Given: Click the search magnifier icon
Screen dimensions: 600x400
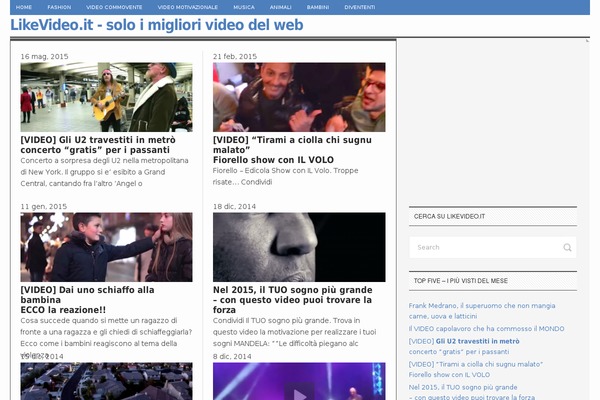Looking at the screenshot, I should pyautogui.click(x=567, y=248).
